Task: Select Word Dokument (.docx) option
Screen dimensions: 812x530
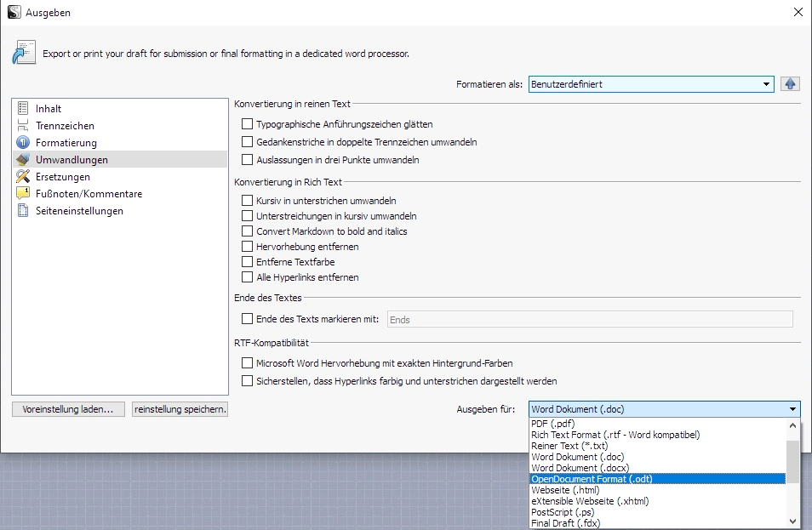Action: [658, 468]
